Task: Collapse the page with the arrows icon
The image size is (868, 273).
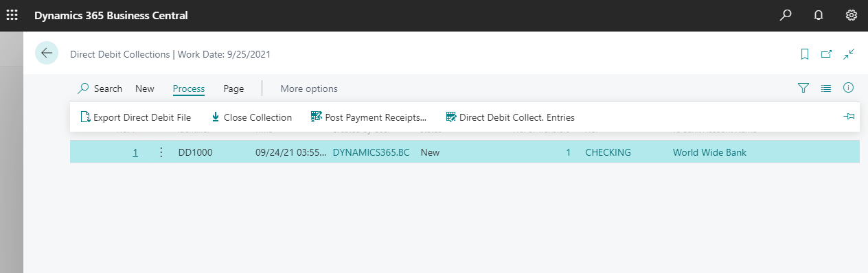Action: pos(849,54)
